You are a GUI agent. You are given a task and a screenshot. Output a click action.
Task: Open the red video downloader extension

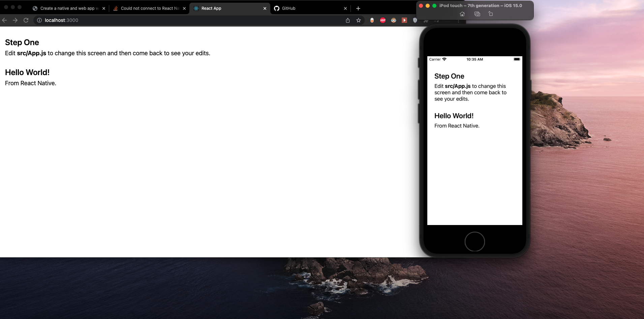[404, 20]
